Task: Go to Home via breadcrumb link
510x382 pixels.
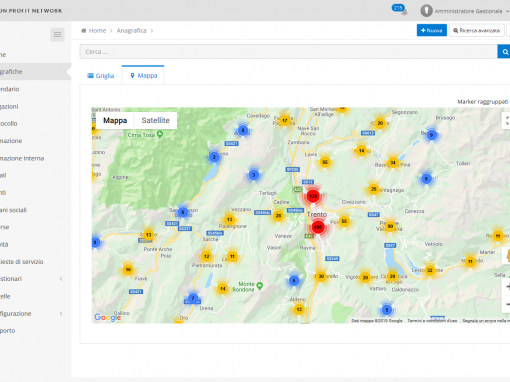Action: 97,31
